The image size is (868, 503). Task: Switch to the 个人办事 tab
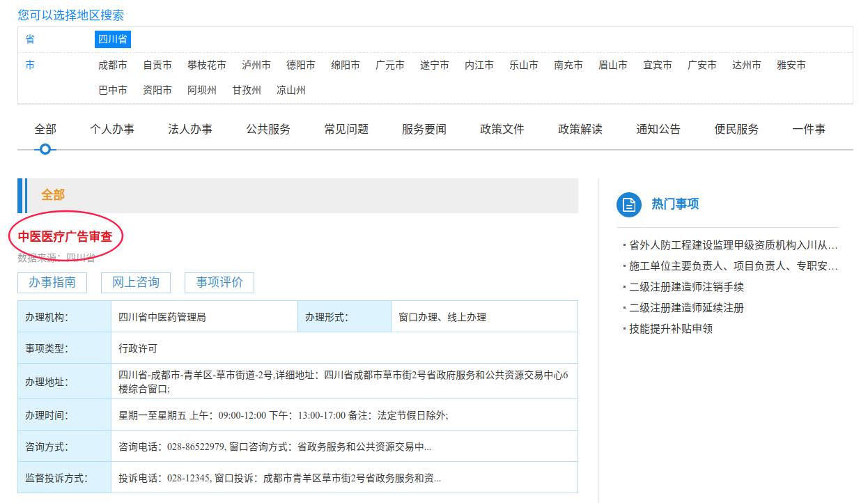point(112,129)
